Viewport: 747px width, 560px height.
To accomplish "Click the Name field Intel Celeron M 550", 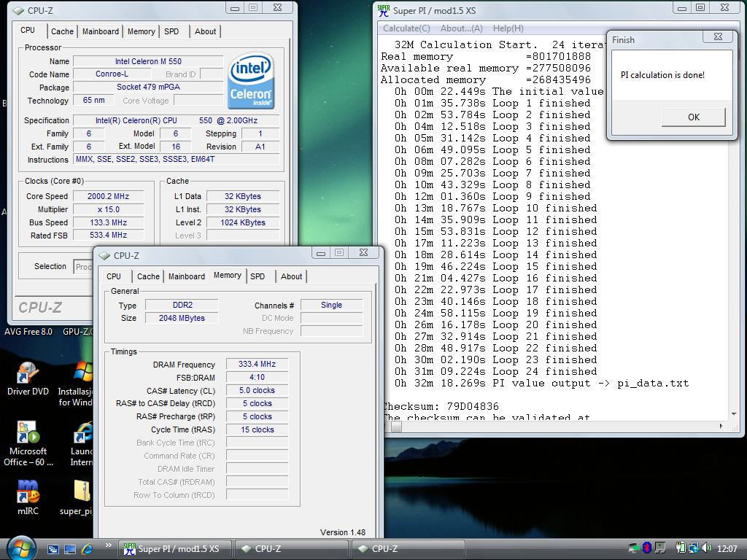I will [x=148, y=61].
